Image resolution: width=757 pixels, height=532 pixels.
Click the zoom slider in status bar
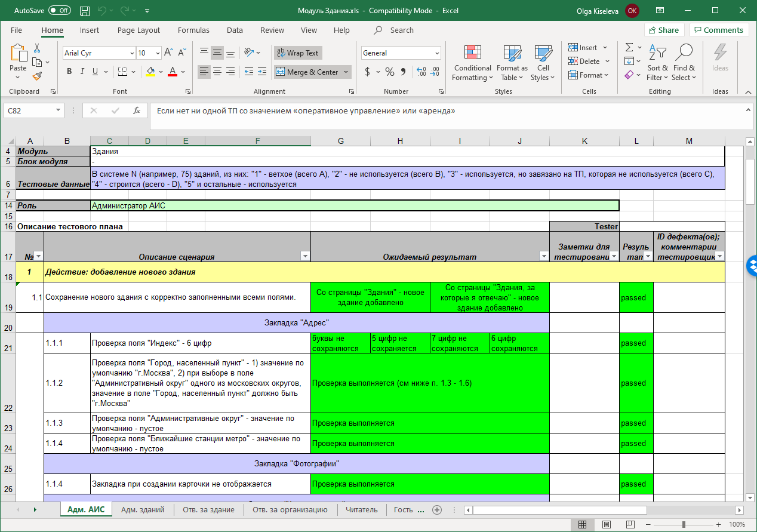point(684,524)
